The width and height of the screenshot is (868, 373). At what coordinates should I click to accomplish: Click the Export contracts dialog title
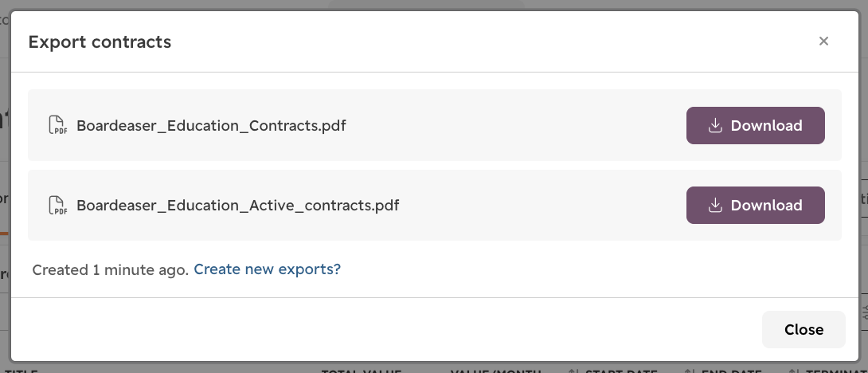pyautogui.click(x=100, y=41)
